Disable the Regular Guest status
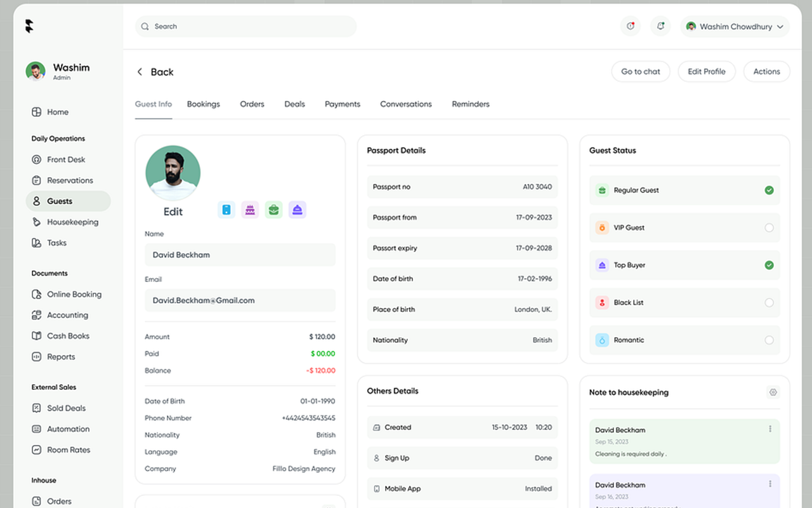 click(769, 190)
